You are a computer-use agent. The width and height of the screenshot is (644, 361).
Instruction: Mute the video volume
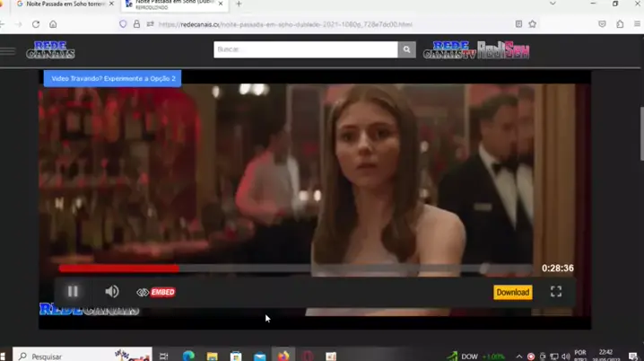click(112, 292)
